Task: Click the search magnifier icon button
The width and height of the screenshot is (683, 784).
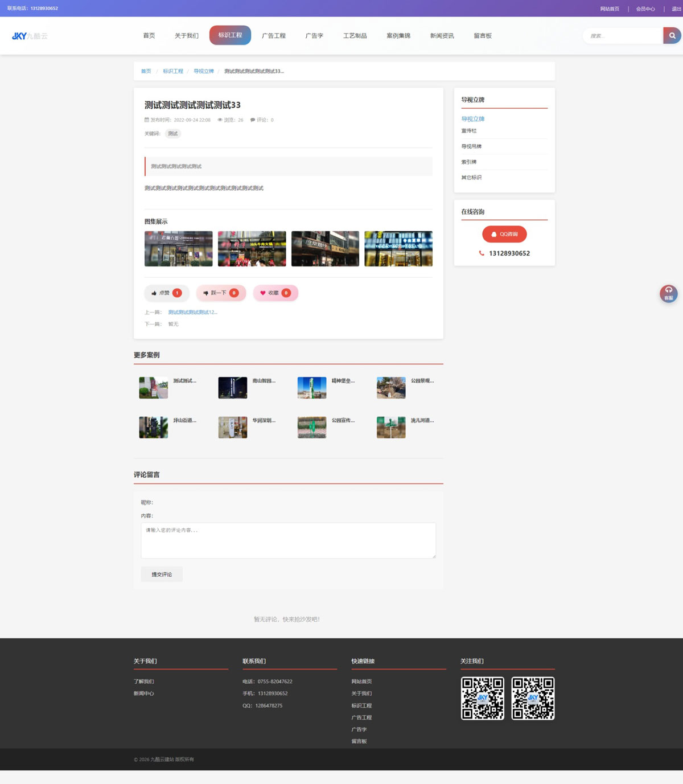Action: tap(672, 36)
